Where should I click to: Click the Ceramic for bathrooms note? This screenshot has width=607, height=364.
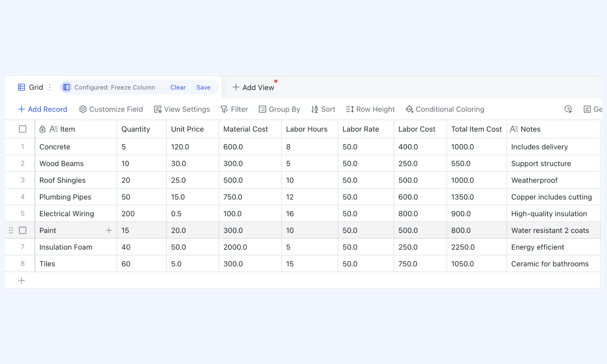click(x=554, y=264)
